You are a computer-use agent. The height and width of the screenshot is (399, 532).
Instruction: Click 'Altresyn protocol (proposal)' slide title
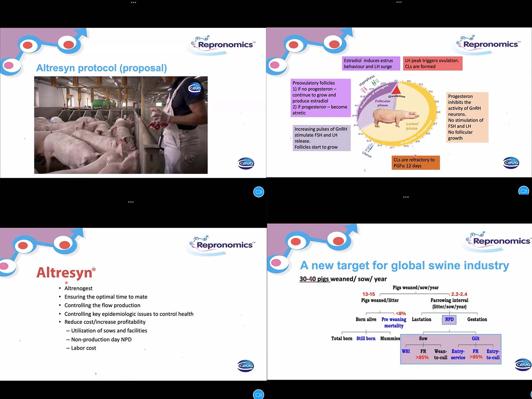pos(101,68)
